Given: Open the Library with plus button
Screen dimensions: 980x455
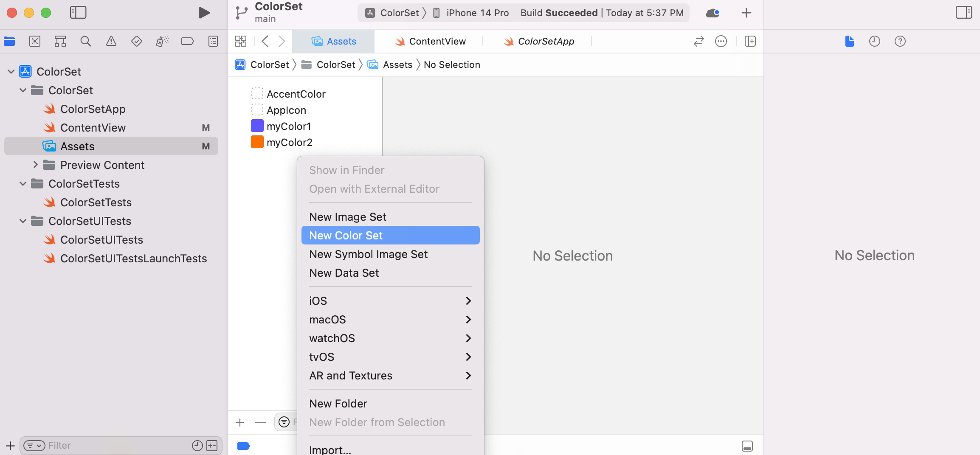Looking at the screenshot, I should tap(746, 13).
